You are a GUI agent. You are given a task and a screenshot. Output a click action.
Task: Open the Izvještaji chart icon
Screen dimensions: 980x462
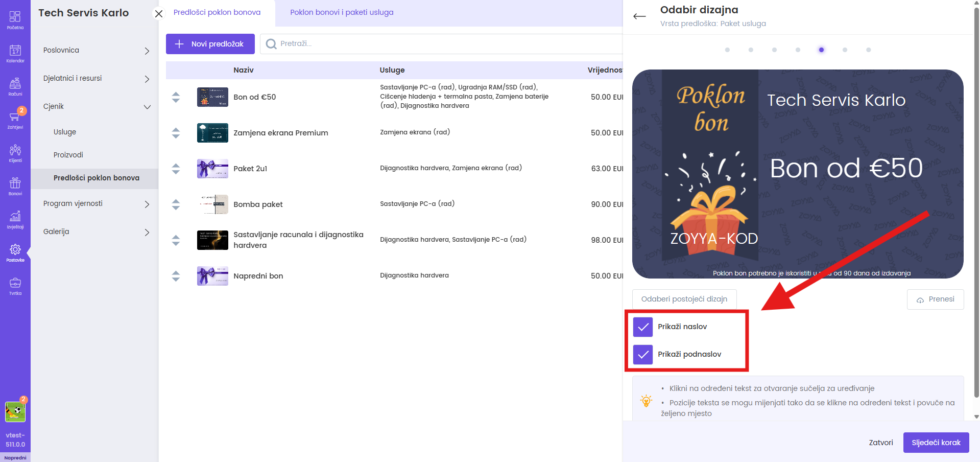pos(15,219)
